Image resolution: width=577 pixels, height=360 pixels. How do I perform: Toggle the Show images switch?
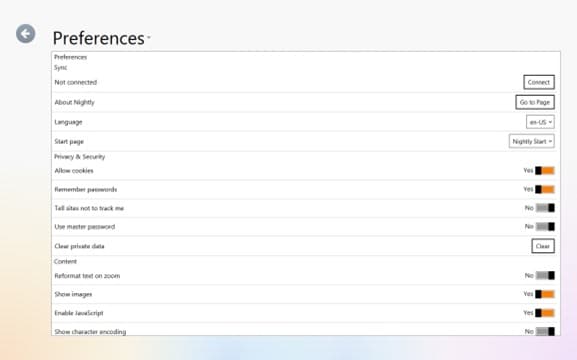click(545, 294)
